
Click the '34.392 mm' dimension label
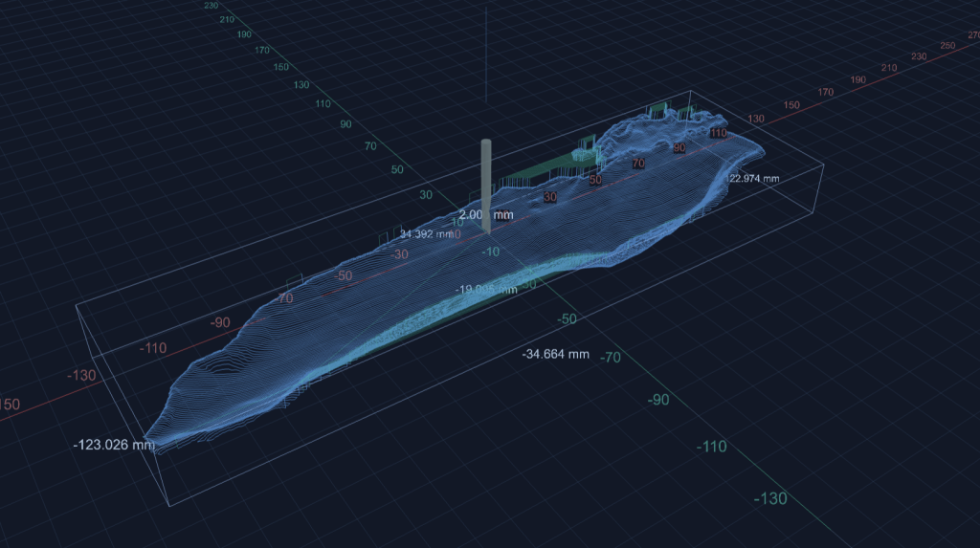pyautogui.click(x=427, y=234)
